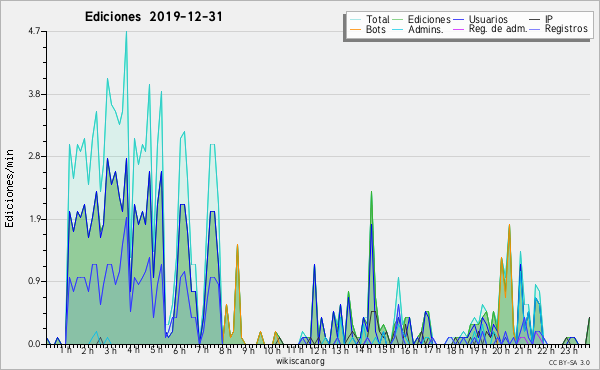Click the y-axis value 4.7
The image size is (600, 370).
click(x=34, y=31)
